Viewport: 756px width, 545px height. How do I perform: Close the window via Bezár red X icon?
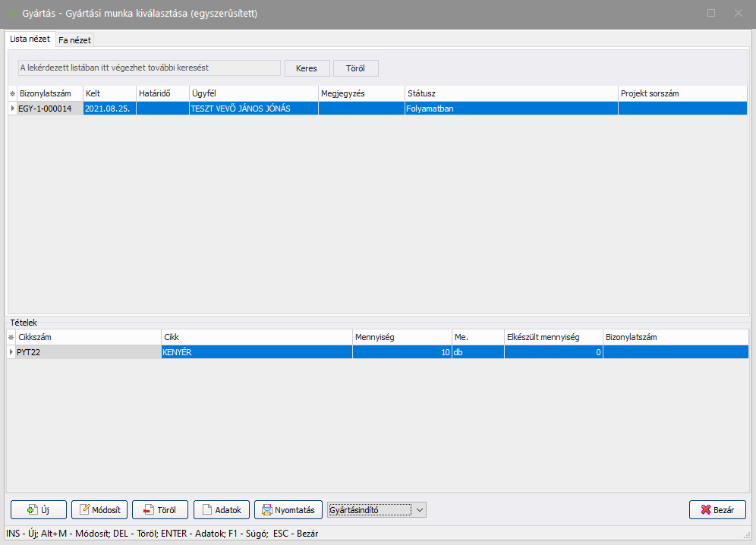[705, 510]
